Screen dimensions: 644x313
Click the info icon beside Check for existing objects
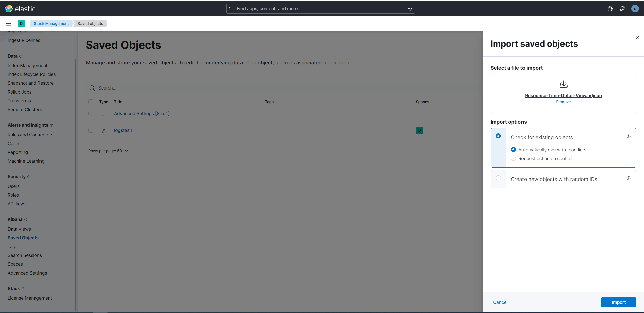(x=628, y=136)
